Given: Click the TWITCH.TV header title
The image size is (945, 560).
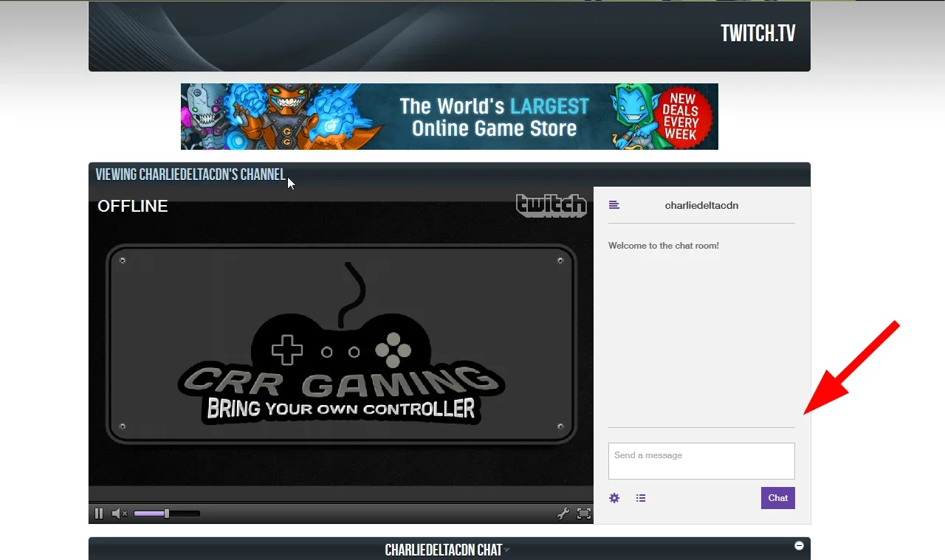Looking at the screenshot, I should 758,33.
